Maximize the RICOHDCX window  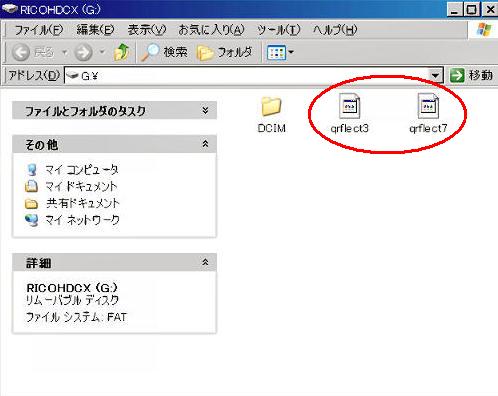[x=472, y=10]
